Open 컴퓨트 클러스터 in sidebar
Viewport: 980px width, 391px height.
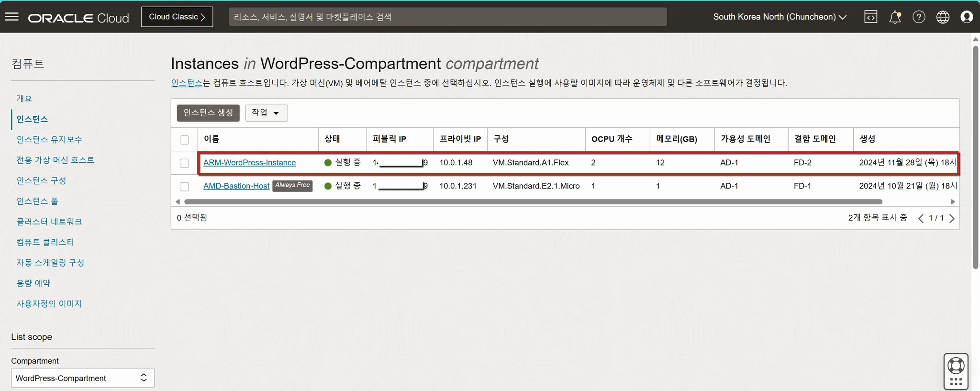click(x=45, y=242)
